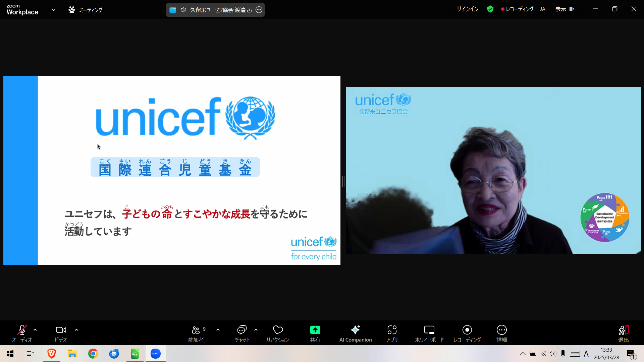Open the 詳細 more options menu
Image resolution: width=644 pixels, height=362 pixels.
pyautogui.click(x=502, y=334)
